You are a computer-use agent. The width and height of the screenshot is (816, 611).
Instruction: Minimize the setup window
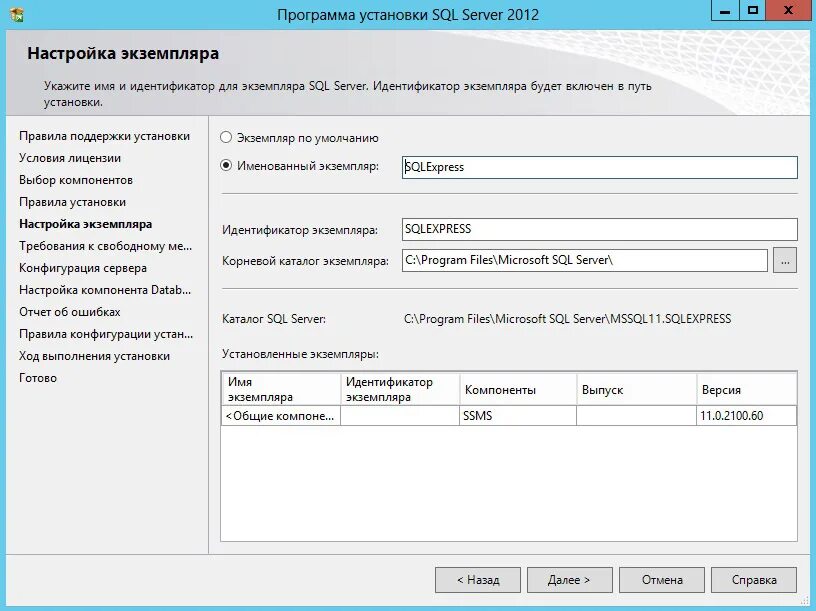tap(725, 11)
